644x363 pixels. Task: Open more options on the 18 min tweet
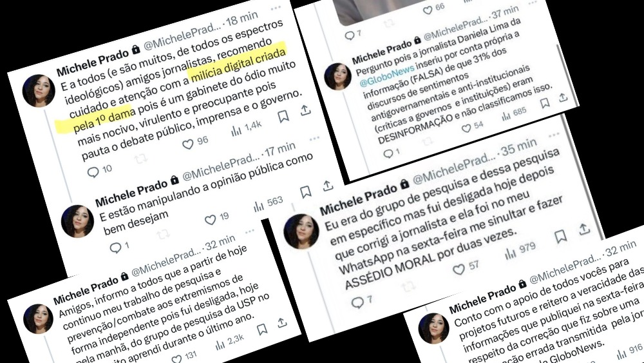click(276, 8)
